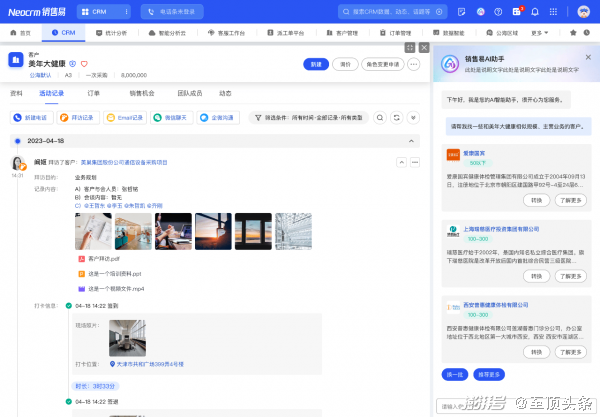Open the 客户拜访.pdf attachment link
This screenshot has width=600, height=417.
tap(101, 258)
